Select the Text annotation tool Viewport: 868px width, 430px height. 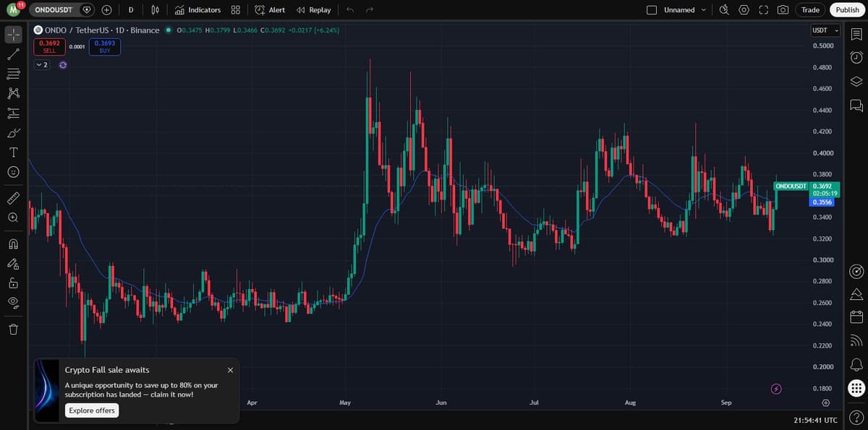click(13, 152)
